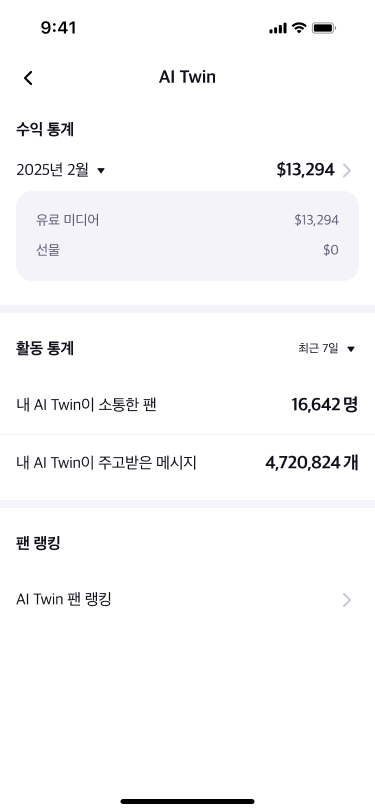
Task: Click the $13,294 total revenue amount
Action: pyautogui.click(x=306, y=170)
